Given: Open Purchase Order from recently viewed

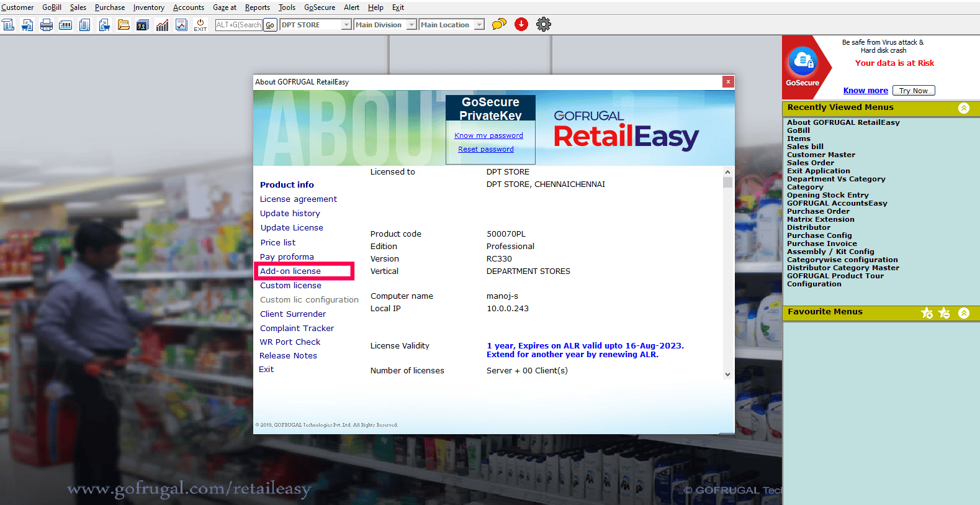Looking at the screenshot, I should [818, 211].
